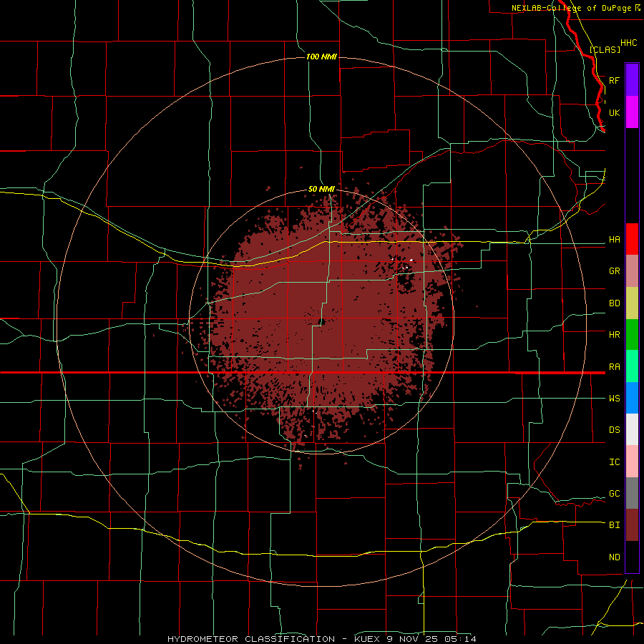Click the UK magenta legend swatch

click(x=632, y=112)
